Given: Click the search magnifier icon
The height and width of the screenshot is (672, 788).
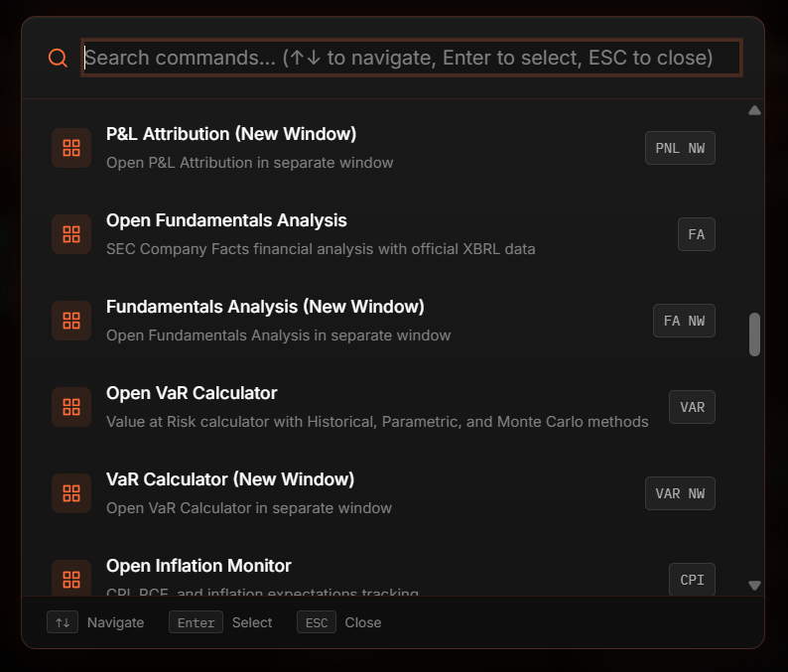Looking at the screenshot, I should 58,59.
